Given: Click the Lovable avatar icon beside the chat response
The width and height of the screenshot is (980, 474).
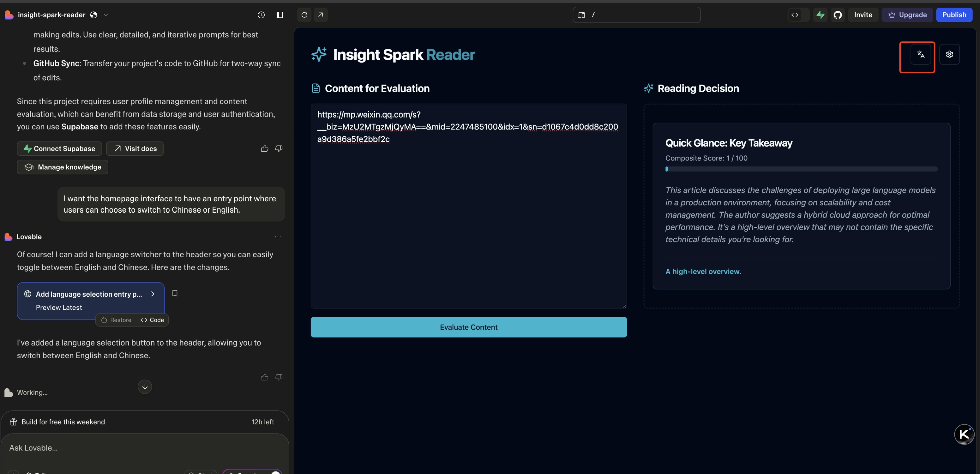Looking at the screenshot, I should pos(9,237).
